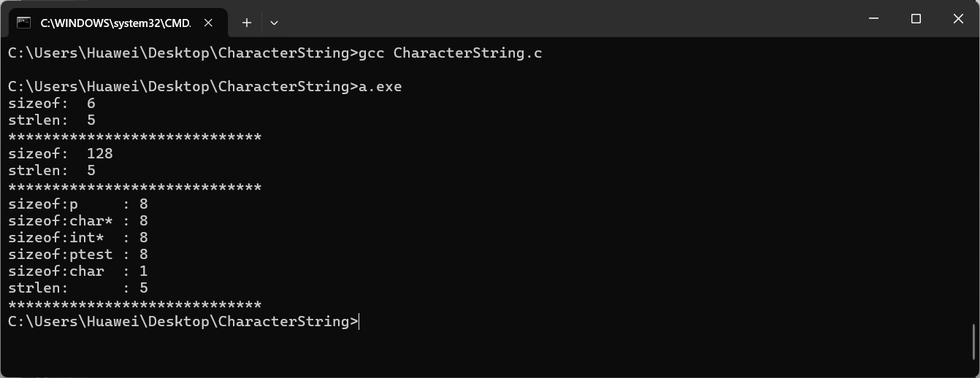Click the "sizeof:int* : 8" output line
The width and height of the screenshot is (980, 378).
pyautogui.click(x=78, y=238)
